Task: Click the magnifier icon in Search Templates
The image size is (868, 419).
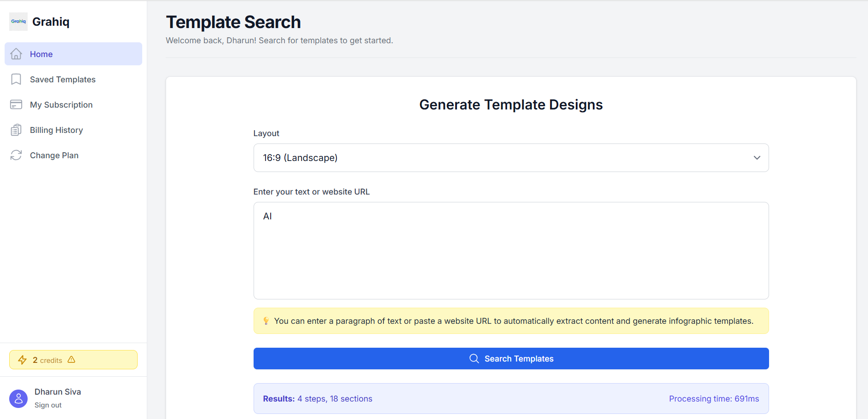Action: [474, 358]
